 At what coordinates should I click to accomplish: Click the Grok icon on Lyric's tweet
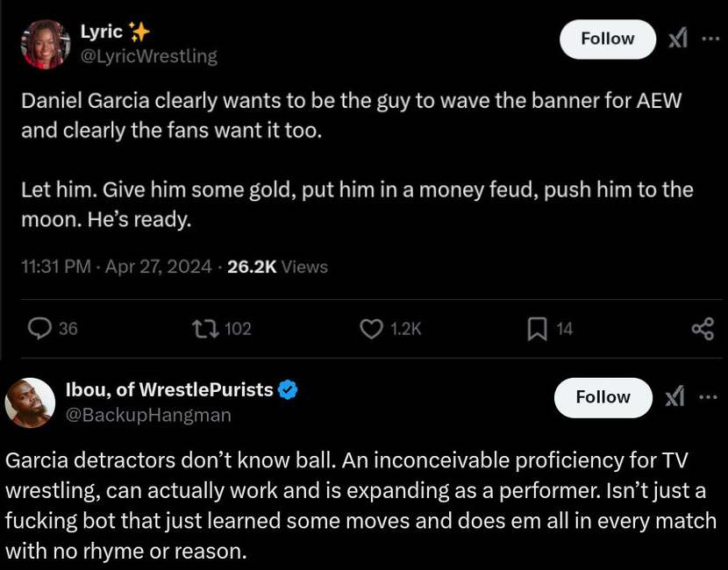(677, 39)
